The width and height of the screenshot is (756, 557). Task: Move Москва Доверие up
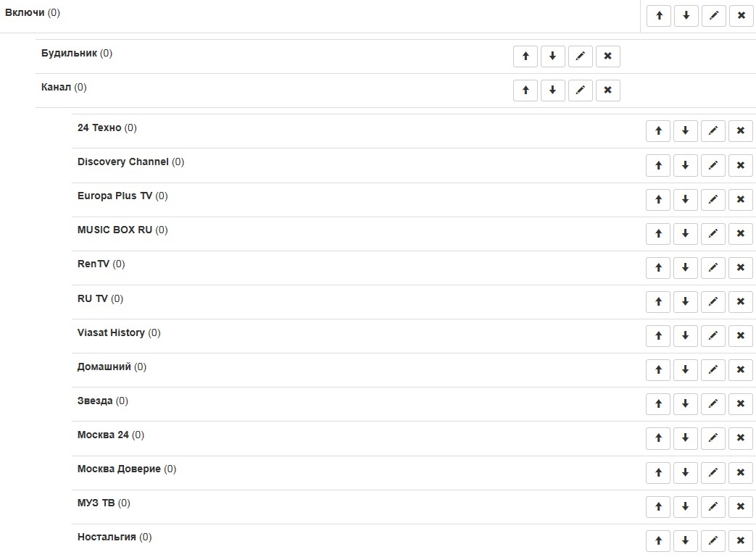[x=658, y=473]
